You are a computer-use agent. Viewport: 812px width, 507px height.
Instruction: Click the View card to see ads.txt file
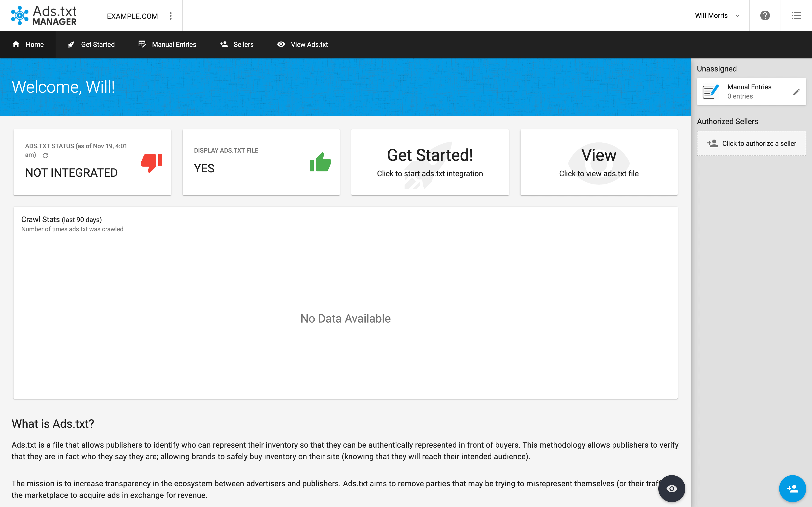pyautogui.click(x=599, y=162)
